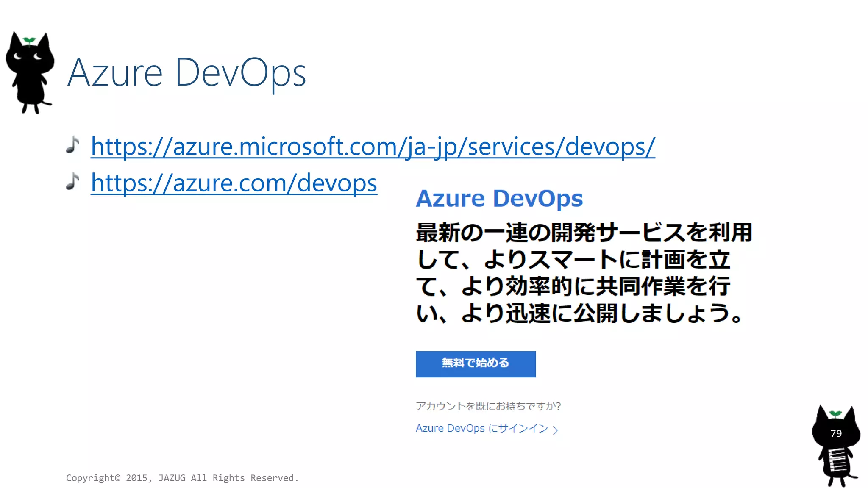
Task: Click the blue bold Azure DevOps heading
Action: tap(499, 198)
